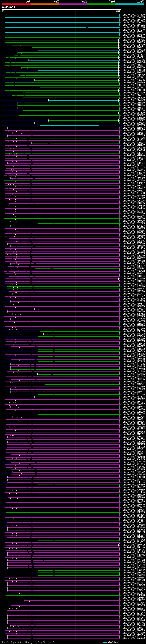Select UniRef100_P17537 in the hit list
Image resolution: width=146 pixels, height=644 pixels.
click(134, 55)
